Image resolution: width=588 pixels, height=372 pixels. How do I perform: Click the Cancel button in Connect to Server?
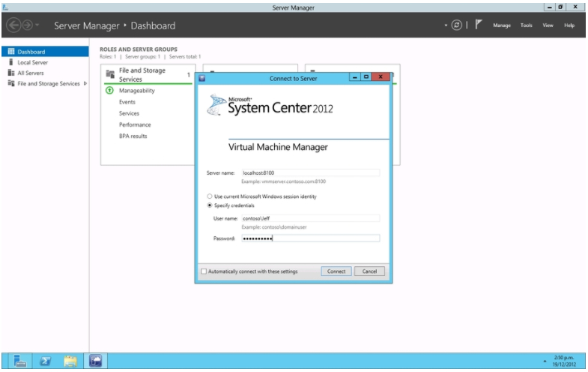tap(369, 271)
